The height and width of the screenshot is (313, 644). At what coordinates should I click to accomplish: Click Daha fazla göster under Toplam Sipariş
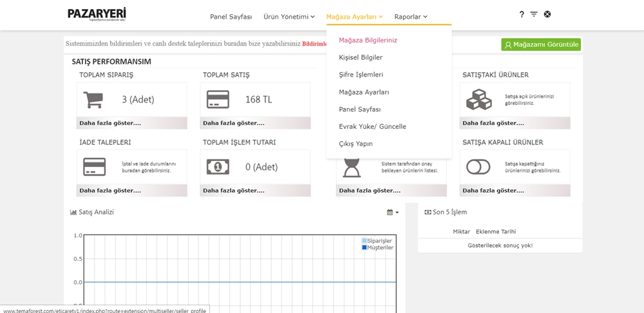click(x=110, y=123)
